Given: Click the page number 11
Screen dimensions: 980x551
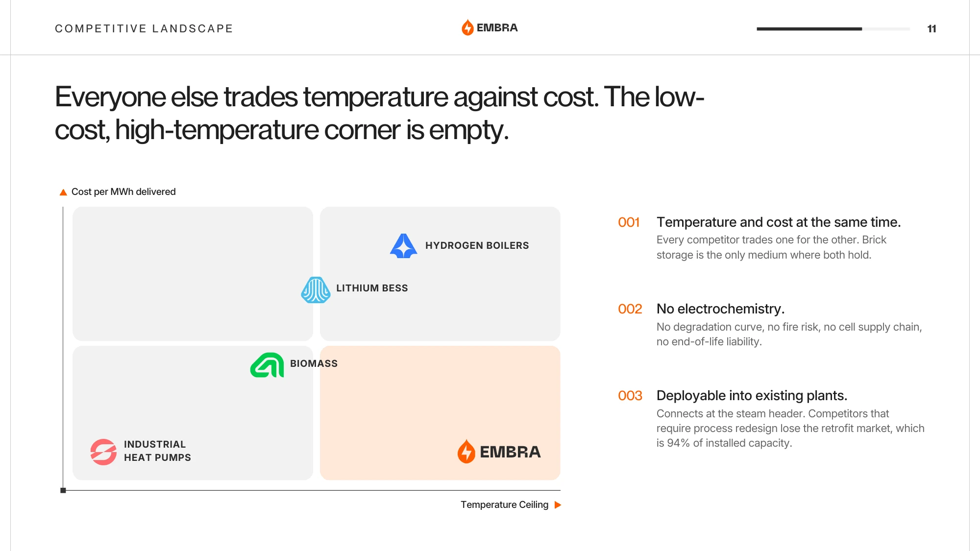Looking at the screenshot, I should click(932, 29).
